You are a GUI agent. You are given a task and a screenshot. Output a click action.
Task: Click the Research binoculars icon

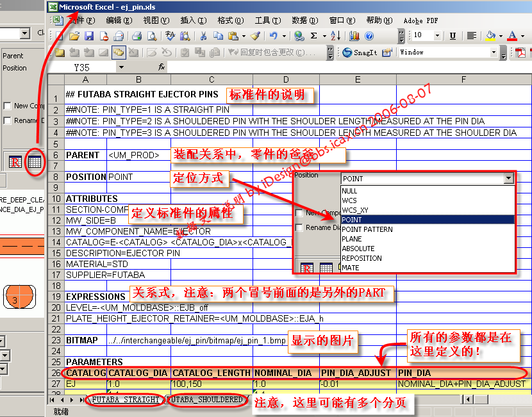[x=185, y=36]
